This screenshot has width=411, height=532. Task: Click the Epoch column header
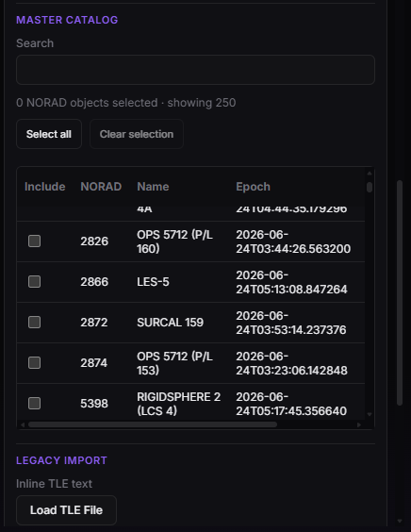coord(253,187)
